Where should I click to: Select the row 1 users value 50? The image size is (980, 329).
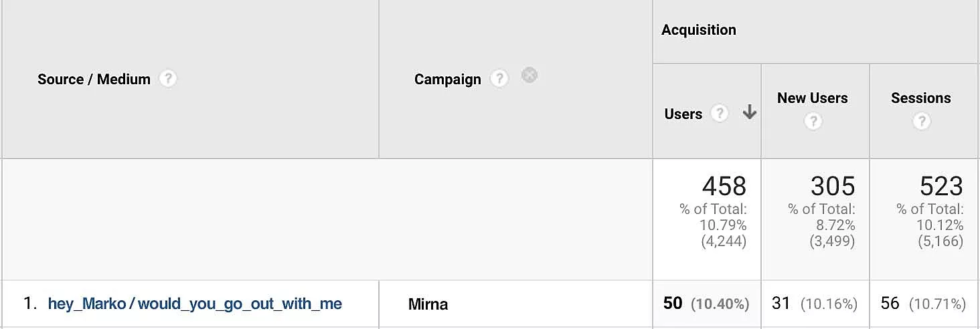click(x=673, y=304)
